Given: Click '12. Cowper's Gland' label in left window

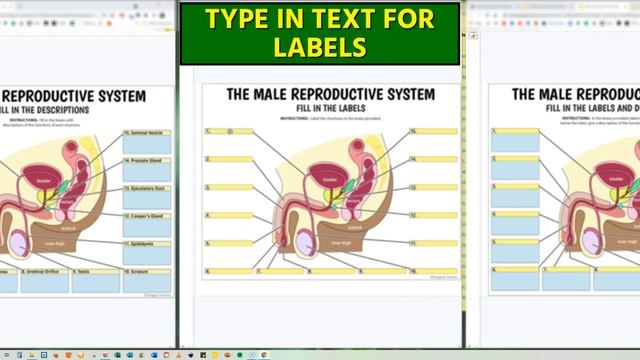Looking at the screenshot, I should [147, 216].
